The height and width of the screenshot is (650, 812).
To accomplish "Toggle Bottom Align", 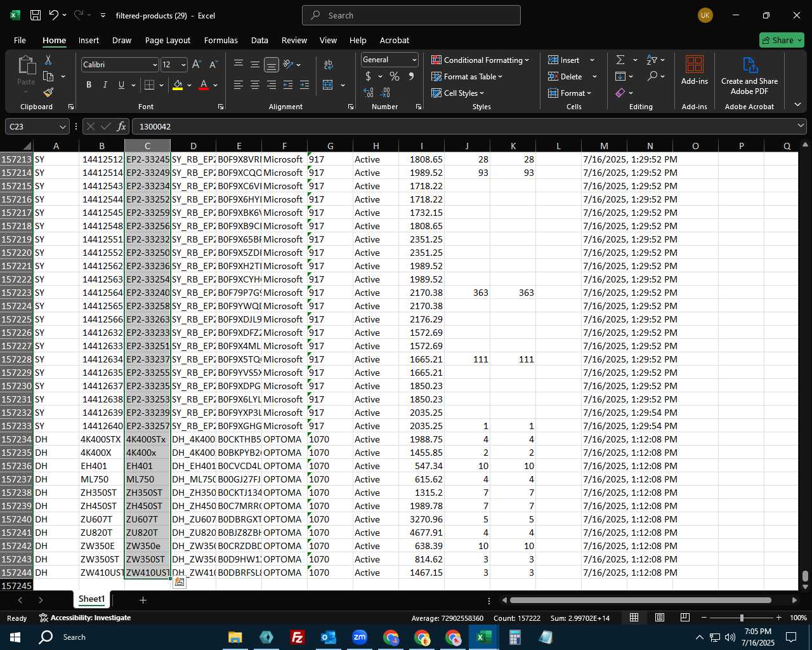I will [272, 65].
